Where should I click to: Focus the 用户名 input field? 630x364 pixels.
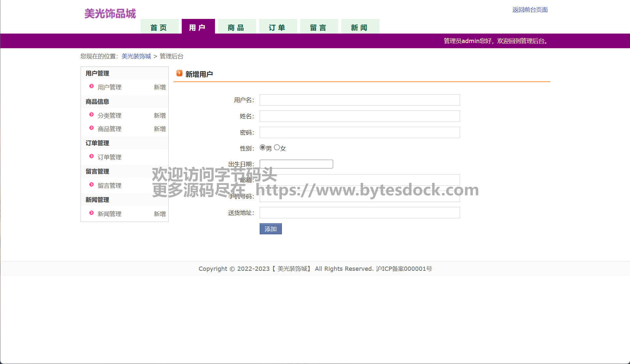[360, 100]
